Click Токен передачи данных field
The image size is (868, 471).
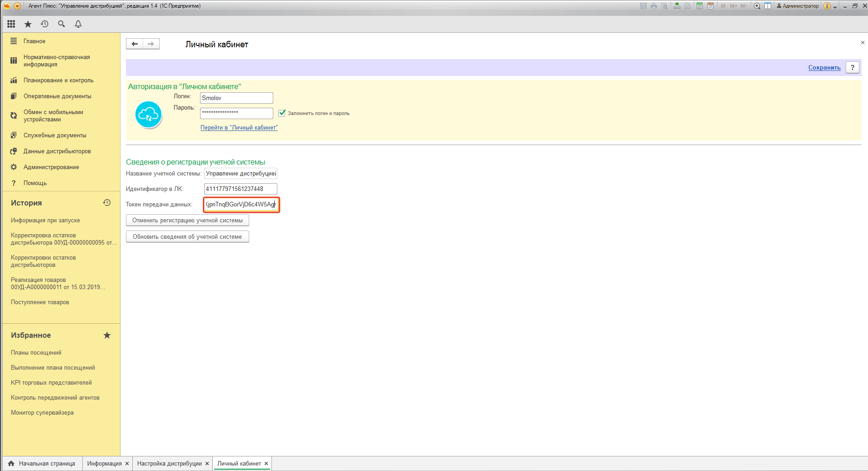pos(241,204)
